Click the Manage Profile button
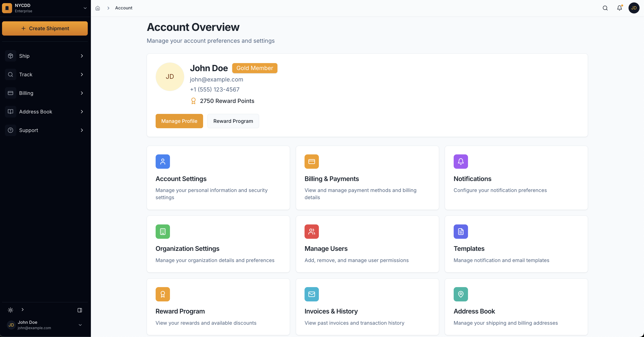 pyautogui.click(x=179, y=121)
